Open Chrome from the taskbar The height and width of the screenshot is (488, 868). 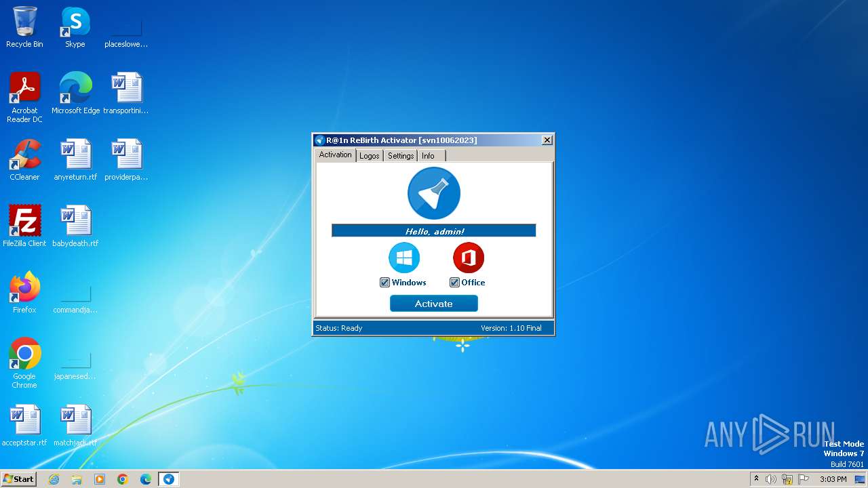(x=123, y=479)
